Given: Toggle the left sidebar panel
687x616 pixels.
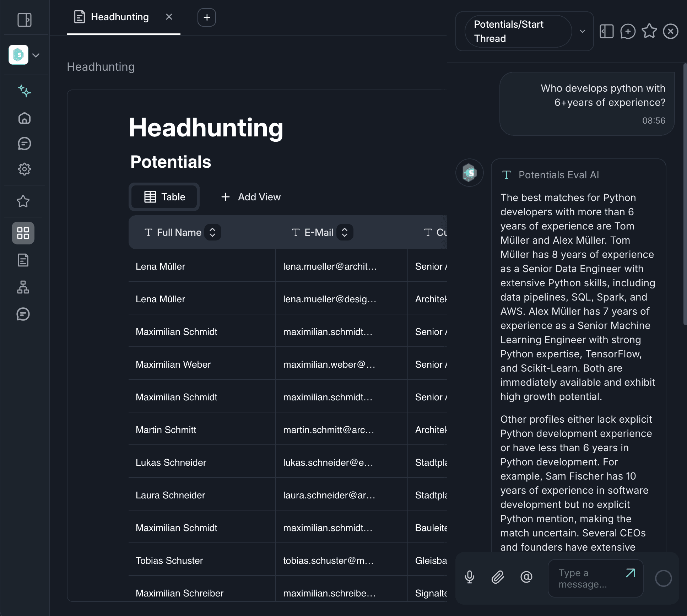Looking at the screenshot, I should [25, 20].
